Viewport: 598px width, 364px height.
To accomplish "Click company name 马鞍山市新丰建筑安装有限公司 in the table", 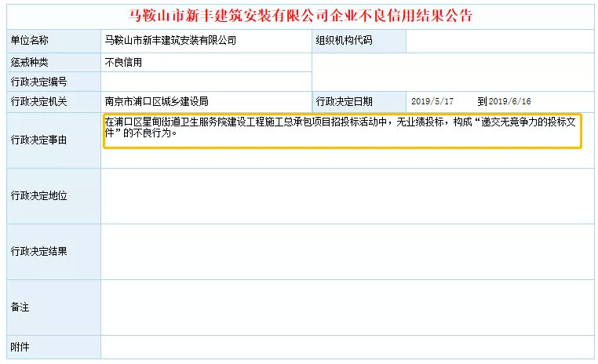I will click(x=170, y=41).
